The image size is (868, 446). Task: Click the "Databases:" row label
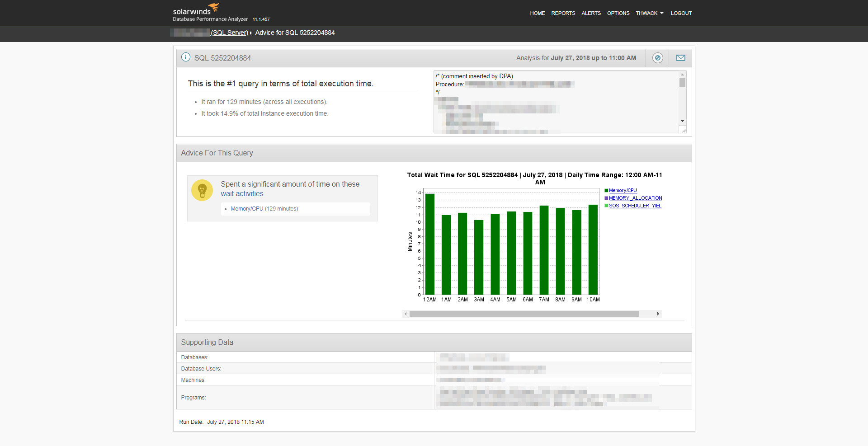click(194, 357)
